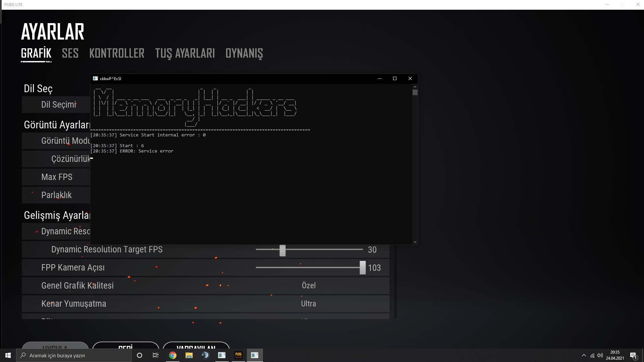644x362 pixels.
Task: Select the Görüntü Modu setting row
Action: coord(56,141)
